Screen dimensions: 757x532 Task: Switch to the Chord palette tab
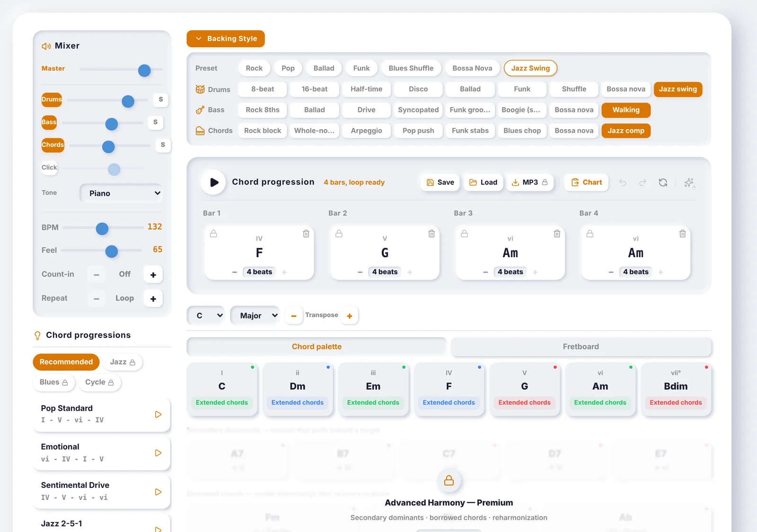pyautogui.click(x=317, y=347)
